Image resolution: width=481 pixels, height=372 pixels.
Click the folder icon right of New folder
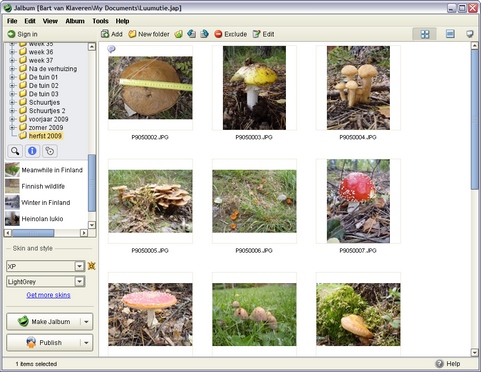(179, 34)
